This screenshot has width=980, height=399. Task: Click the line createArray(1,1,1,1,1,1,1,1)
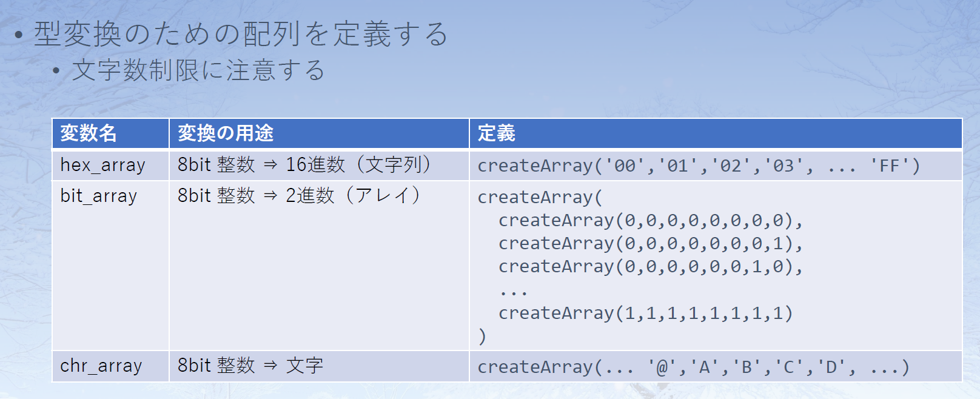(x=646, y=313)
